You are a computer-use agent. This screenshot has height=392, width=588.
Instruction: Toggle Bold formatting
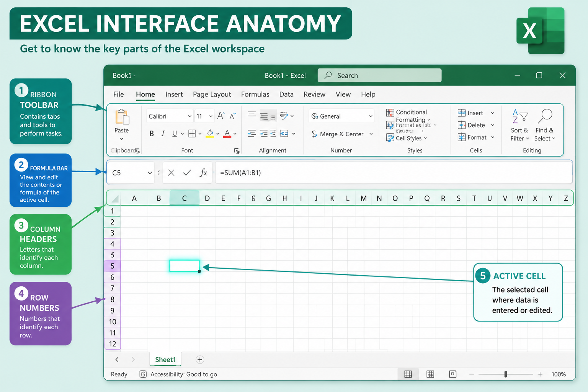point(152,134)
